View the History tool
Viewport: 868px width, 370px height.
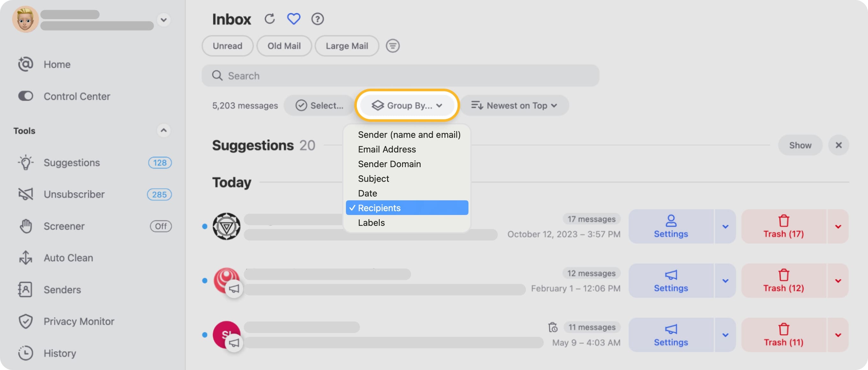[60, 353]
